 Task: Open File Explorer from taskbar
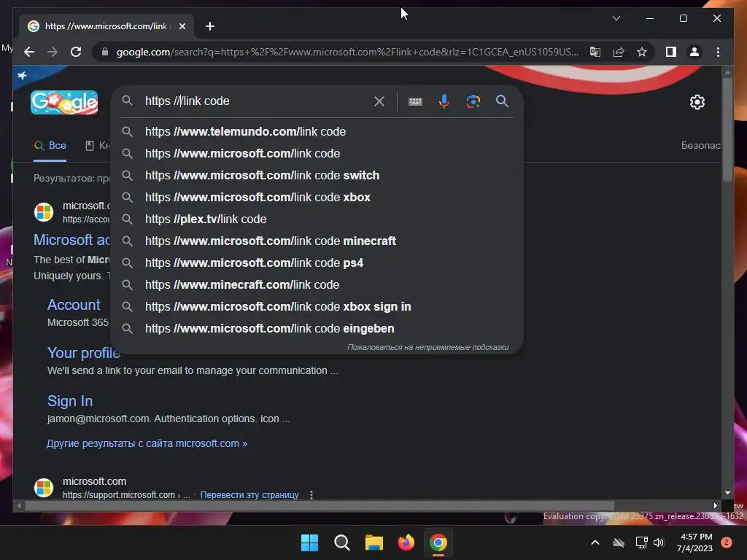(374, 542)
